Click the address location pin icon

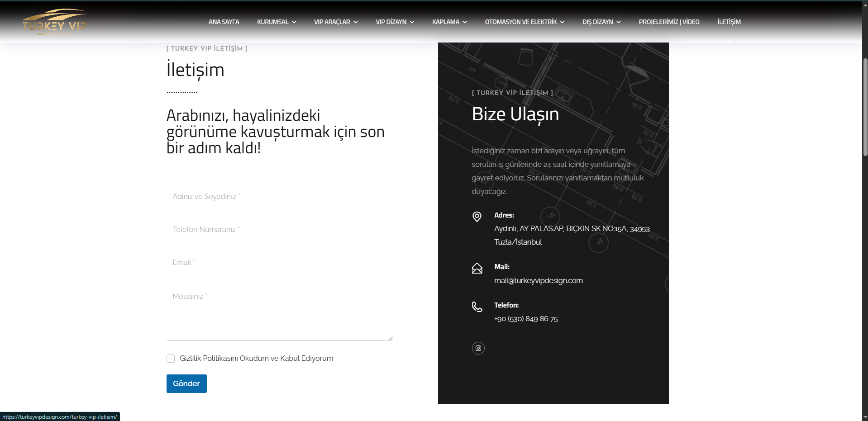477,217
